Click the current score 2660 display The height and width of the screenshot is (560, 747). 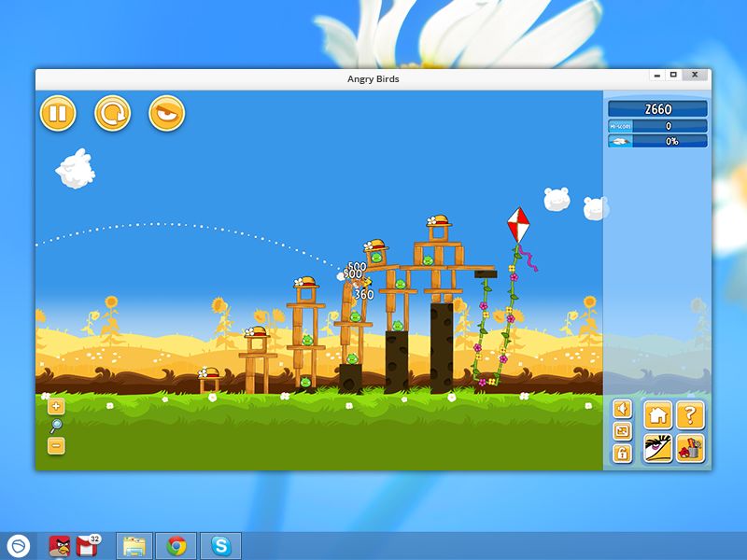pyautogui.click(x=657, y=109)
